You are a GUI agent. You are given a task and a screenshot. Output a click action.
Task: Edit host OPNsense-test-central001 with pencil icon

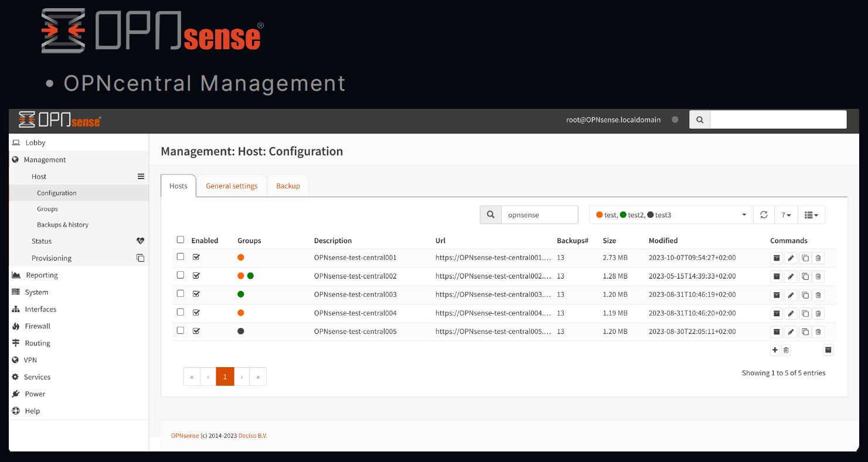[791, 258]
